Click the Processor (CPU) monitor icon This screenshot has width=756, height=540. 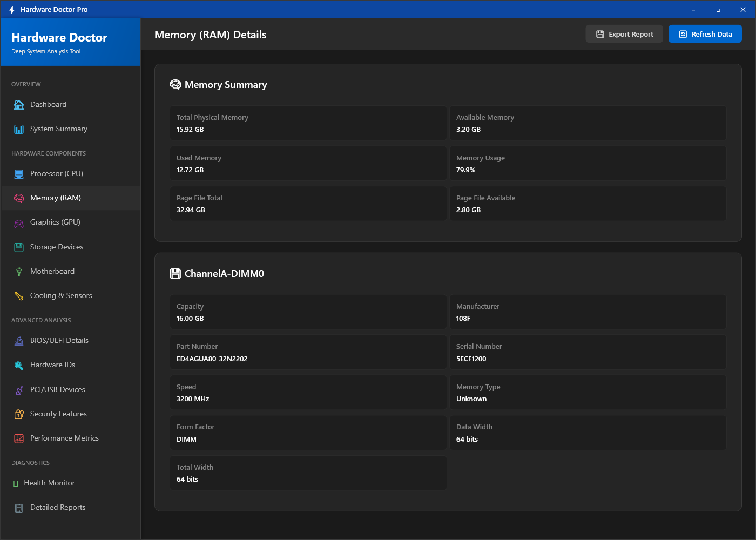tap(19, 174)
